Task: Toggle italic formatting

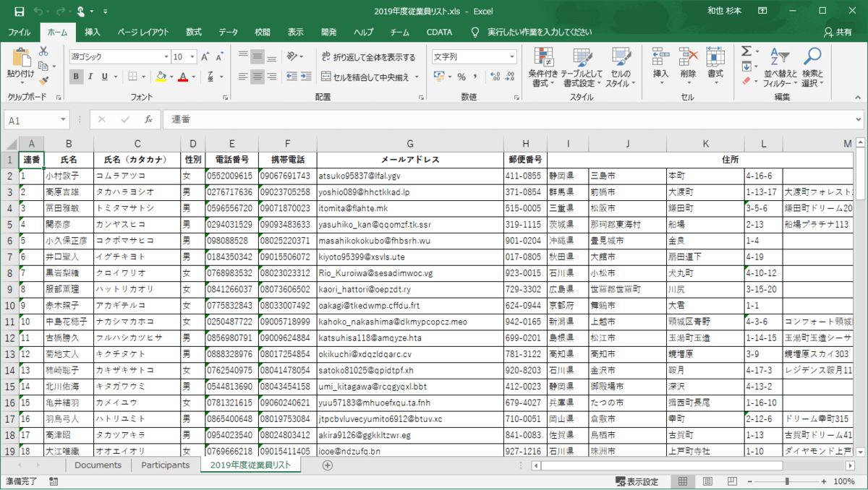Action: click(x=90, y=77)
